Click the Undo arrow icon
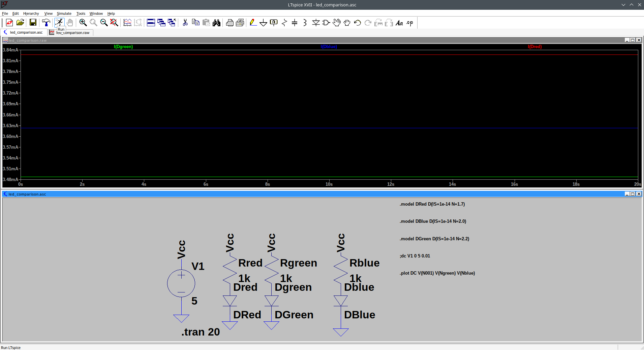 pos(358,23)
